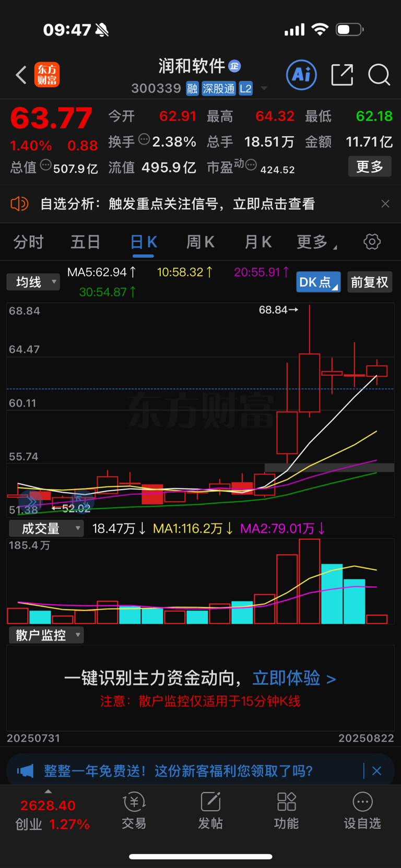Expand the stock switcher arrow beside L2
This screenshot has width=401, height=868.
click(264, 88)
